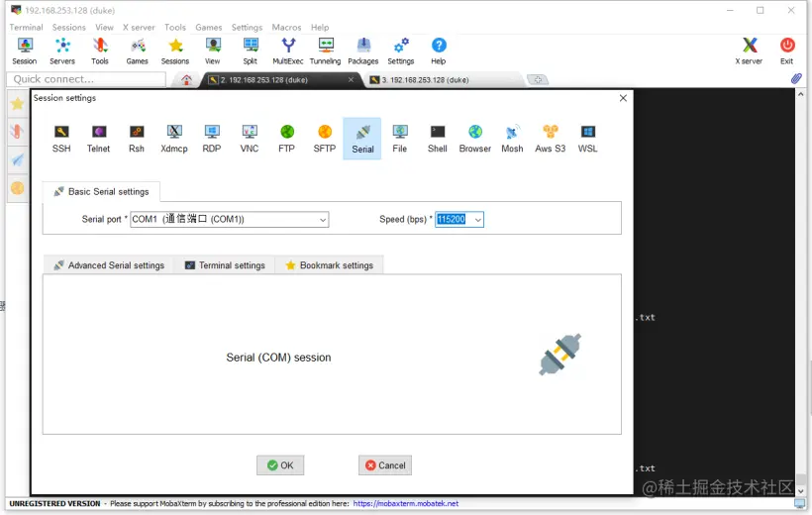
Task: Open the sidebar paper plane icon
Action: 17,159
